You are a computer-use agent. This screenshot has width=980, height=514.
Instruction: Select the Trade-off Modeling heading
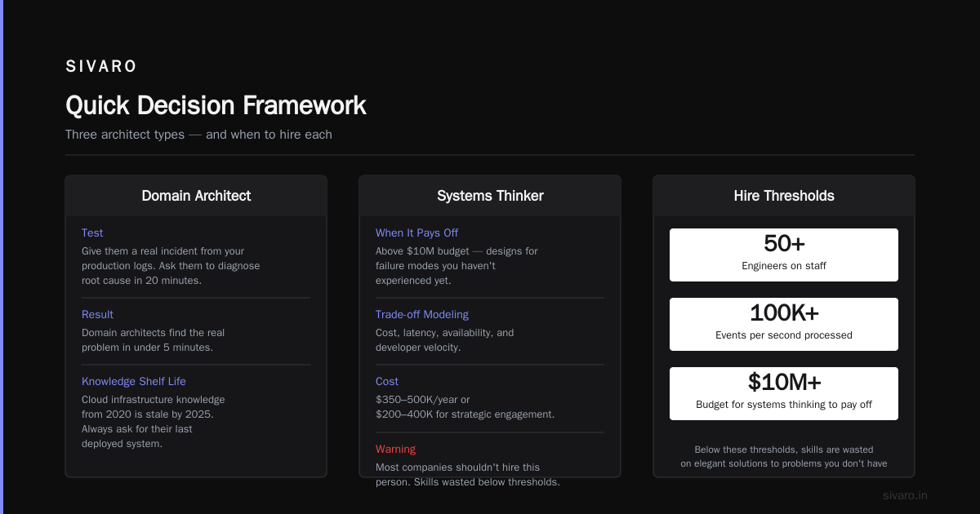point(422,314)
